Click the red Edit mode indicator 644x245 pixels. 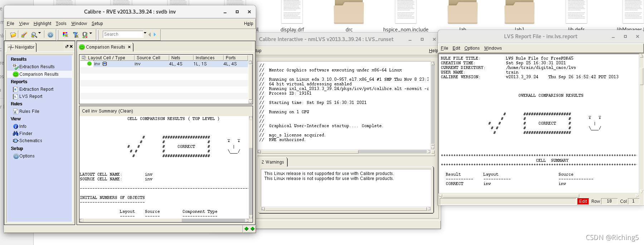tap(582, 201)
